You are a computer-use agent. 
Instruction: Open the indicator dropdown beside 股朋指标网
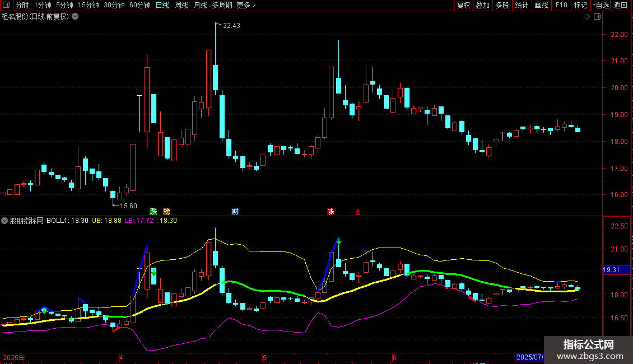click(4, 221)
